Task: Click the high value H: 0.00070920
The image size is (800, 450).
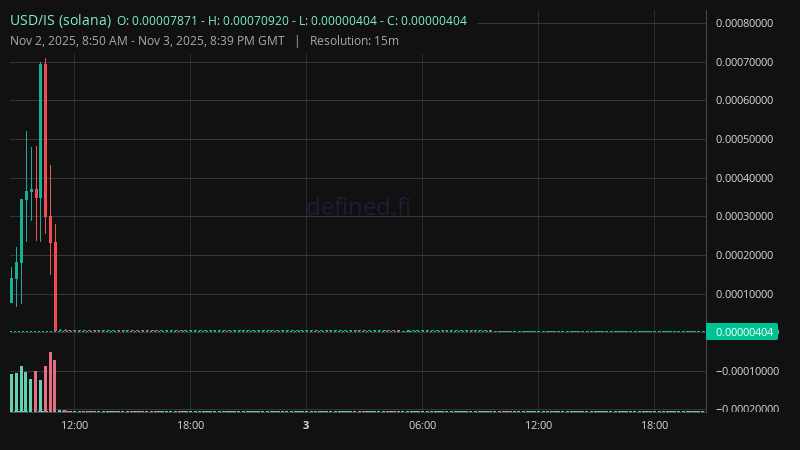Action: pyautogui.click(x=248, y=21)
